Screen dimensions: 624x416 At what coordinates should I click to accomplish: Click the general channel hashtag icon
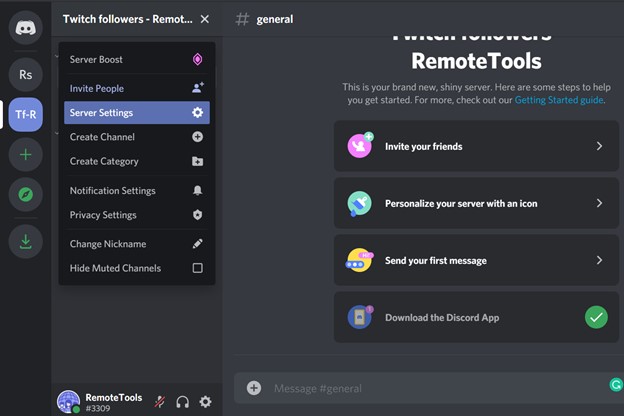pyautogui.click(x=242, y=19)
